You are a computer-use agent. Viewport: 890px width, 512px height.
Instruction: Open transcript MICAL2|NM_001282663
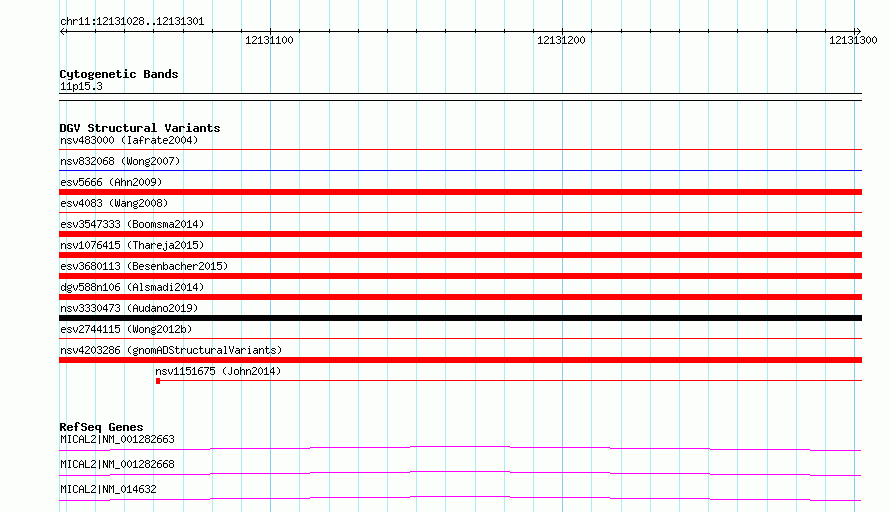point(117,439)
